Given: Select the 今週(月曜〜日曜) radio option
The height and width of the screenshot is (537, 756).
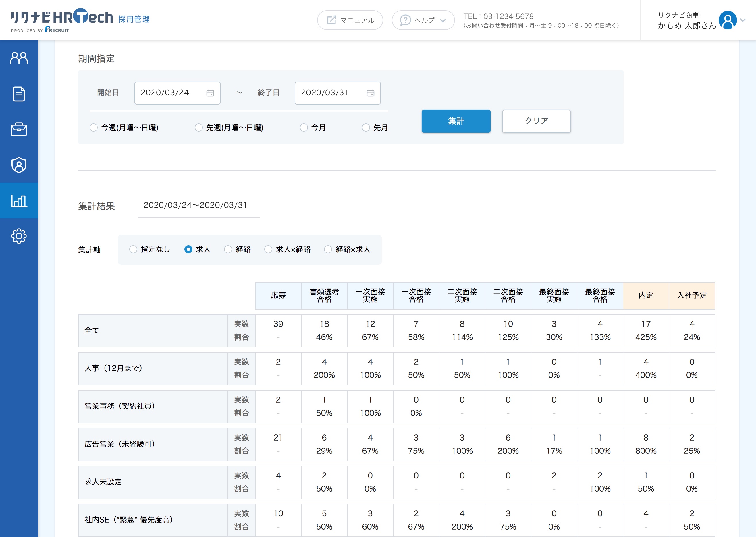Looking at the screenshot, I should tap(94, 128).
